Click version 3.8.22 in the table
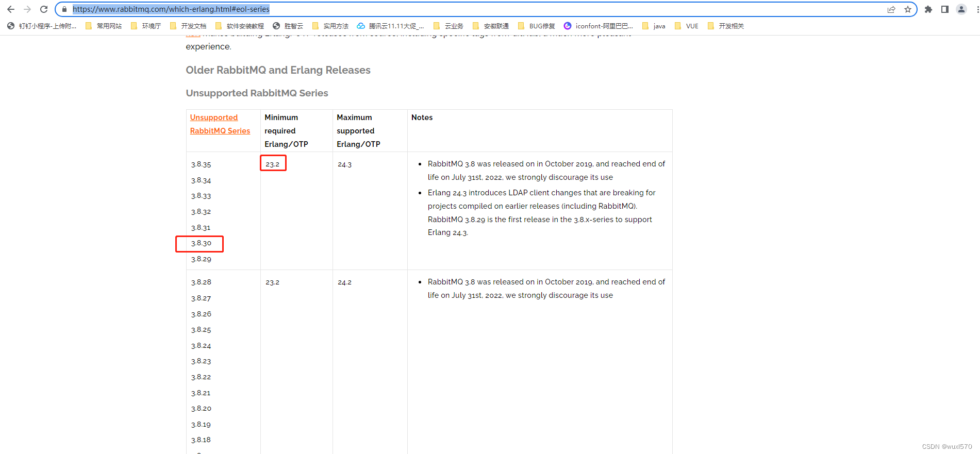 coord(201,377)
